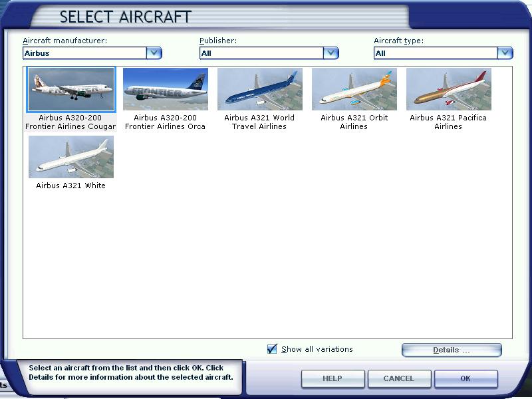Image resolution: width=532 pixels, height=399 pixels.
Task: Click the 'Show all variations' label text
Action: click(317, 349)
